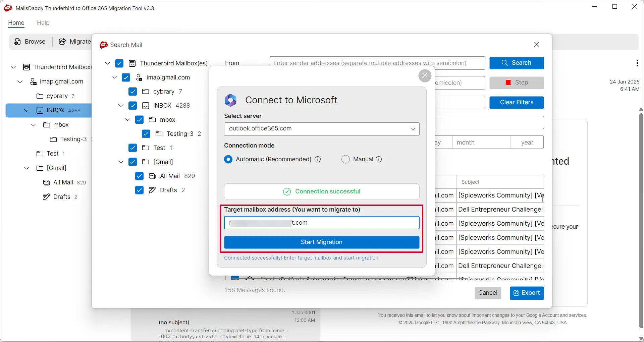The height and width of the screenshot is (342, 644).
Task: Select the year filter tab
Action: point(527,142)
